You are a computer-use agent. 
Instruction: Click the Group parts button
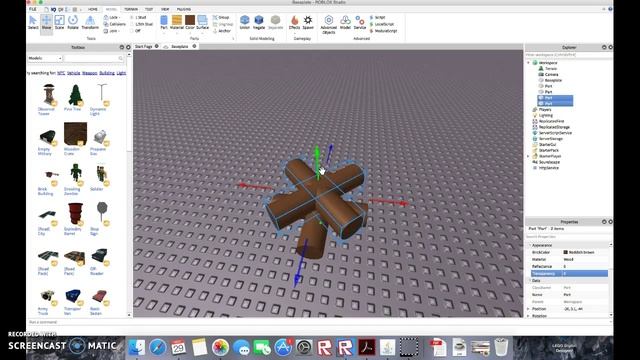pyautogui.click(x=221, y=18)
